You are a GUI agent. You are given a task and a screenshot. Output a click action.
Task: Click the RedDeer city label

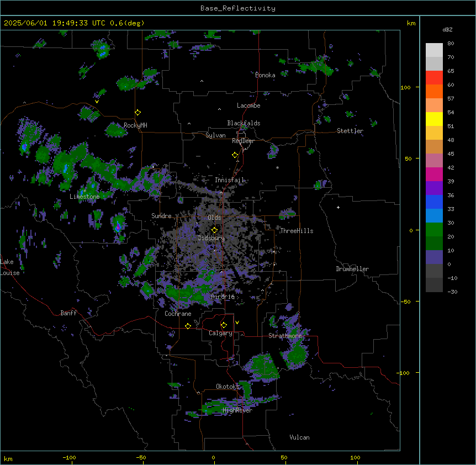coord(243,141)
